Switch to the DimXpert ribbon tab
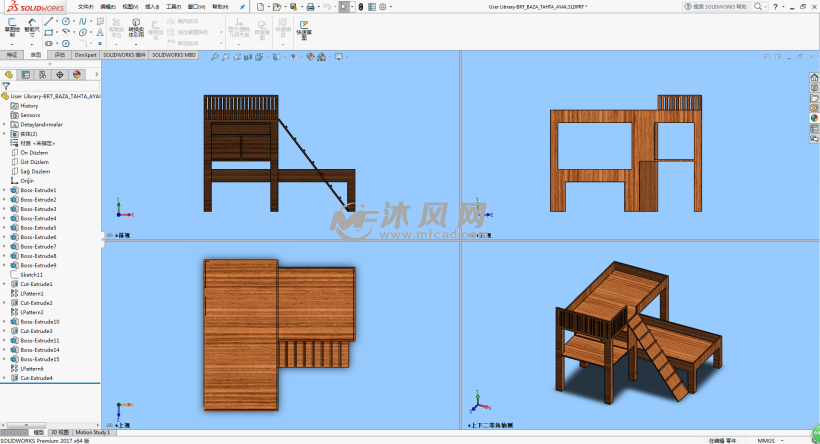The width and height of the screenshot is (820, 444). pos(86,55)
